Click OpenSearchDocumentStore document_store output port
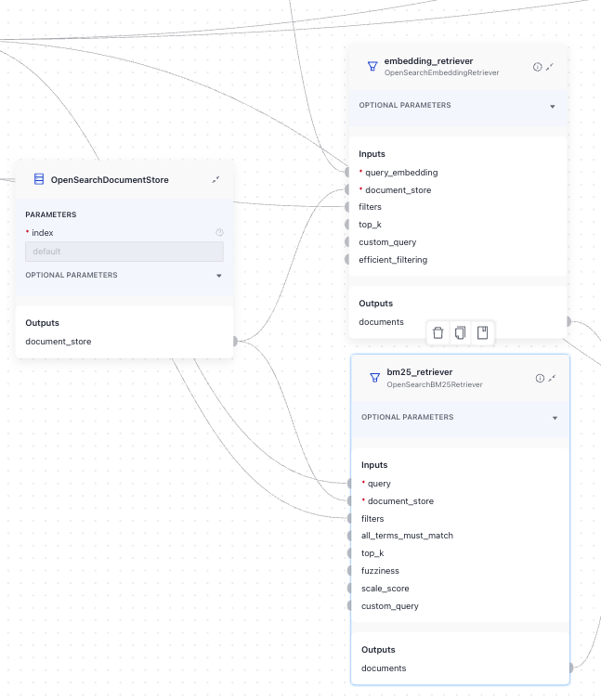This screenshot has height=700, width=601. [x=235, y=341]
